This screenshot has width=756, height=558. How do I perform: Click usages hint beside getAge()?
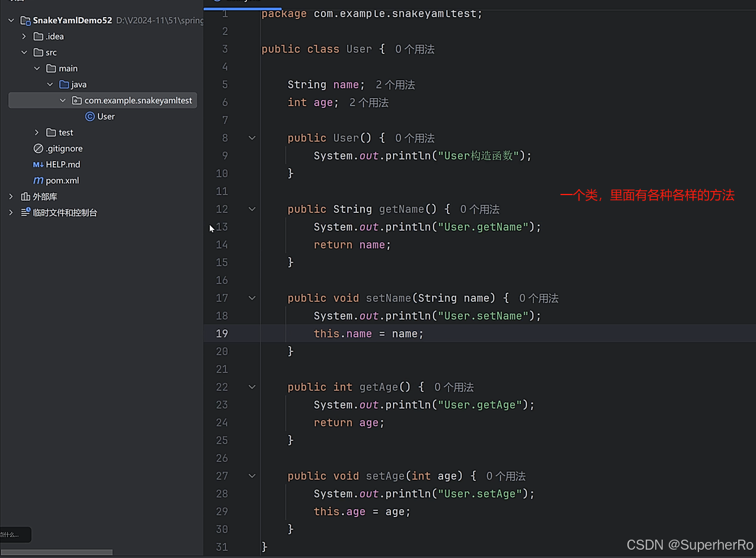tap(454, 387)
